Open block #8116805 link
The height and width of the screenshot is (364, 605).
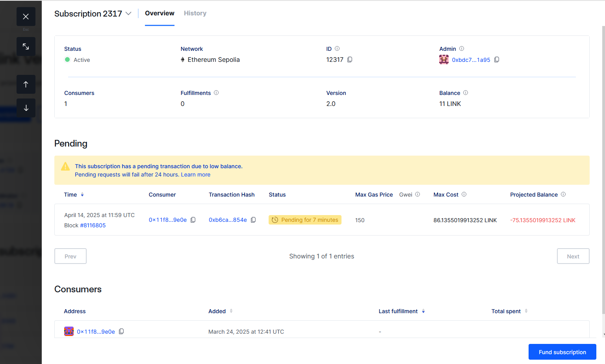click(x=93, y=225)
